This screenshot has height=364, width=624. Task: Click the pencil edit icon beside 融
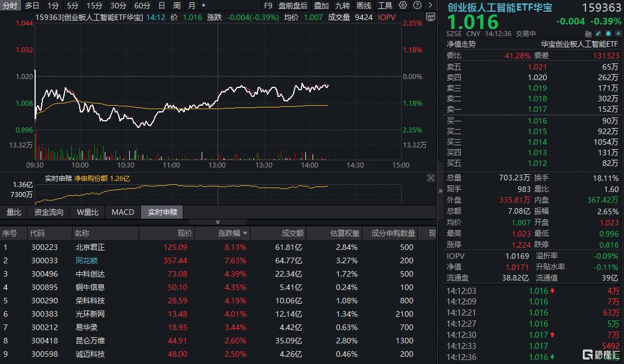click(x=598, y=34)
